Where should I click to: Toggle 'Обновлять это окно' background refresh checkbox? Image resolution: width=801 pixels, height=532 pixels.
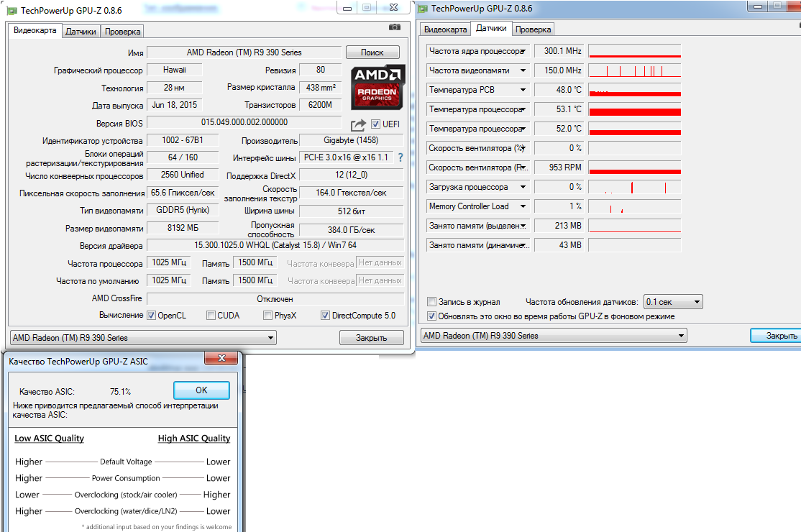[x=431, y=316]
